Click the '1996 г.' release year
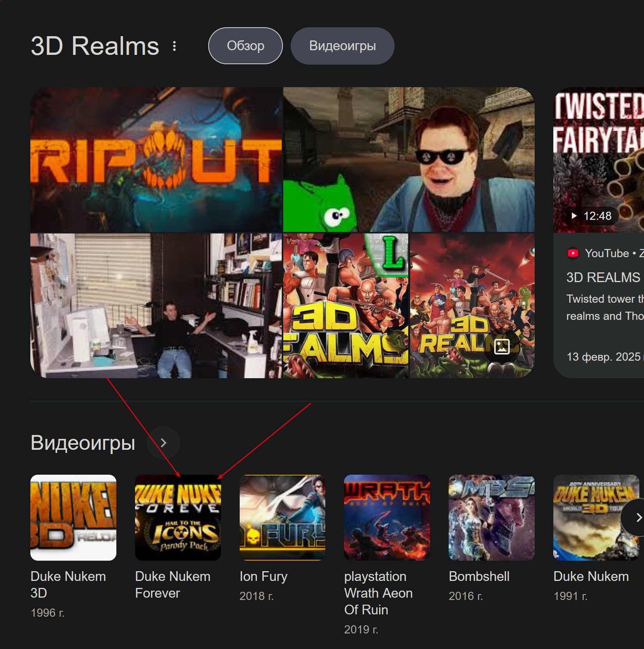This screenshot has height=649, width=644. (47, 613)
